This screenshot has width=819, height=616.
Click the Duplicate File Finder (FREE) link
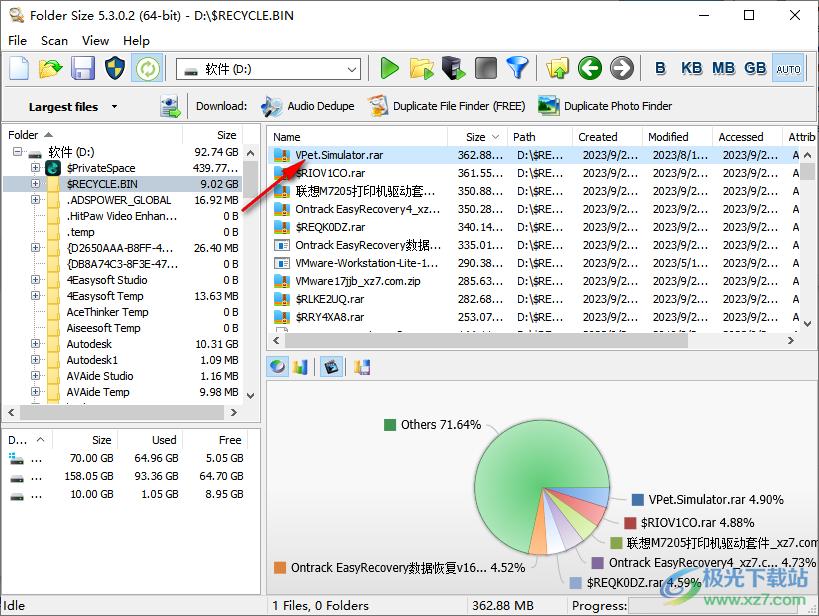446,106
